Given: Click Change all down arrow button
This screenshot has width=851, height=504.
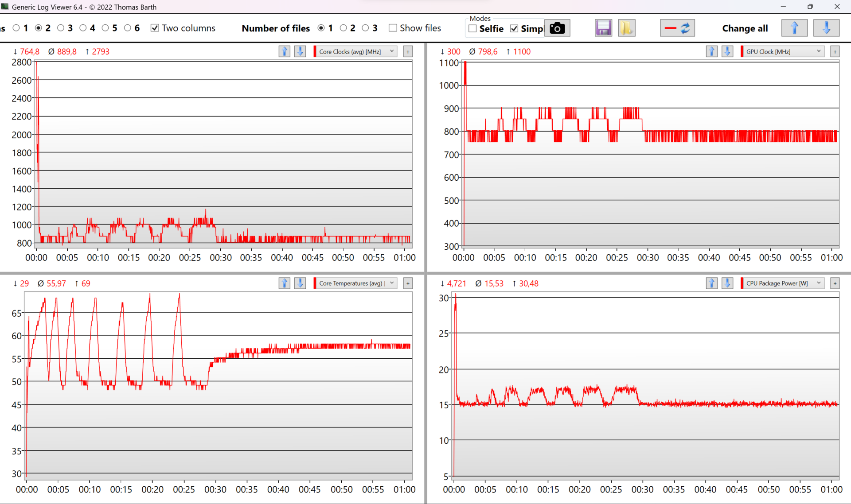Looking at the screenshot, I should (x=826, y=28).
